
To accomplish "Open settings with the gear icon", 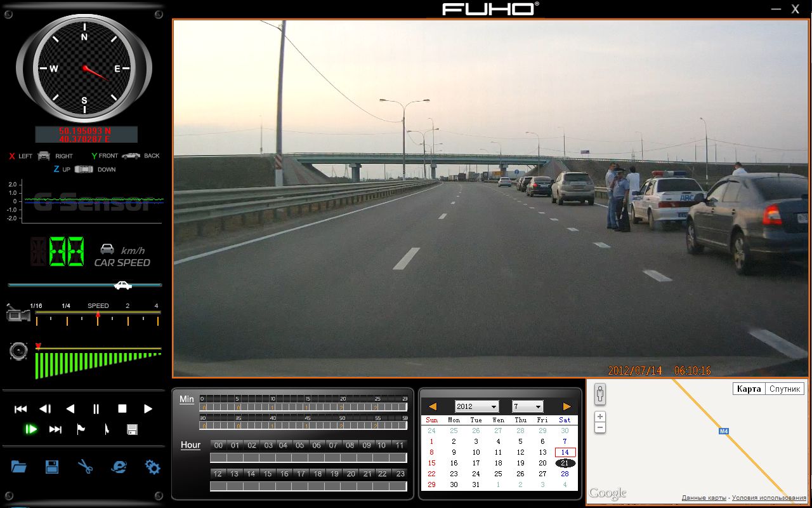I will tap(152, 467).
